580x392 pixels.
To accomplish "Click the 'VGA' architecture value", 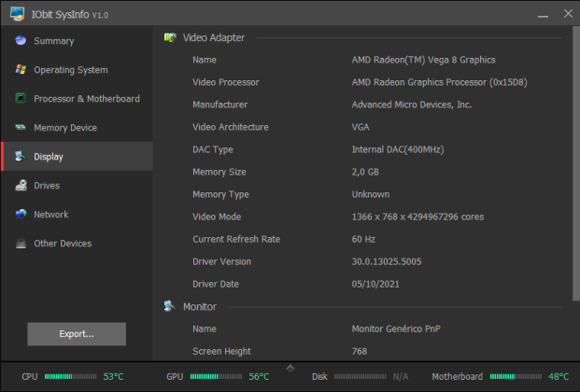I will pos(361,127).
